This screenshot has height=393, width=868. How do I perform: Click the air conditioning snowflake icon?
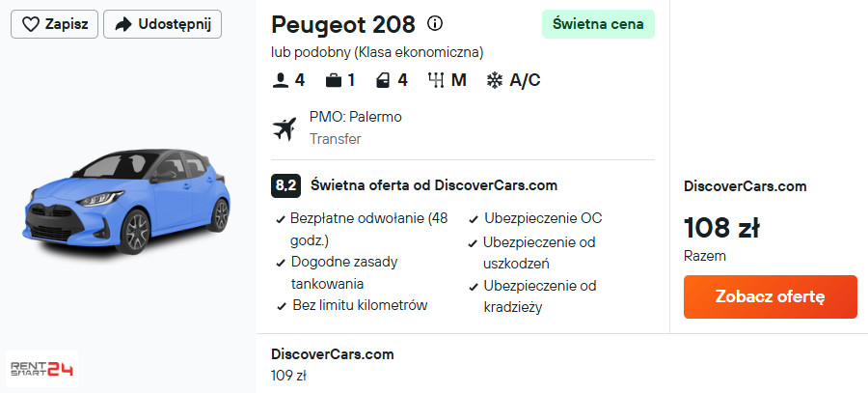coord(495,80)
